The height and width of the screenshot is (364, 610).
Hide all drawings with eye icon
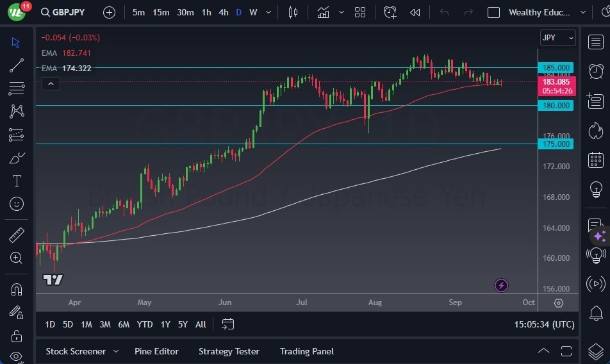(x=17, y=356)
